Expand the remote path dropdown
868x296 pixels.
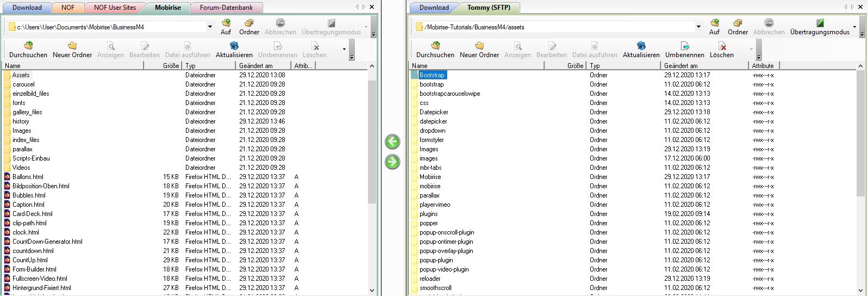point(698,27)
